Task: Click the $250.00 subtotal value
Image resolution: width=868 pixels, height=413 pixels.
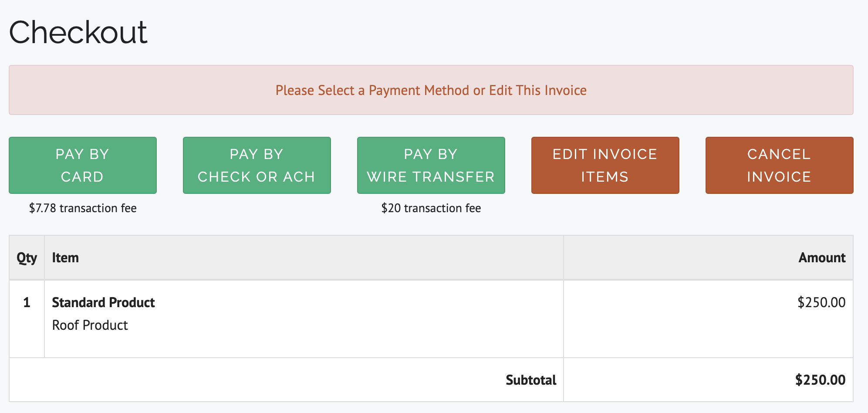Action: pos(820,379)
